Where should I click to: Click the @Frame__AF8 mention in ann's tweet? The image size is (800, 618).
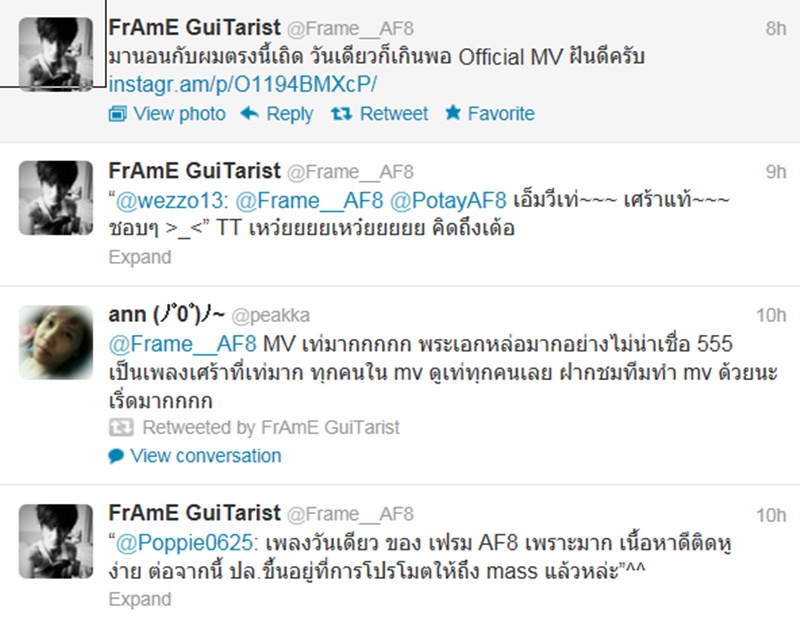tap(182, 344)
